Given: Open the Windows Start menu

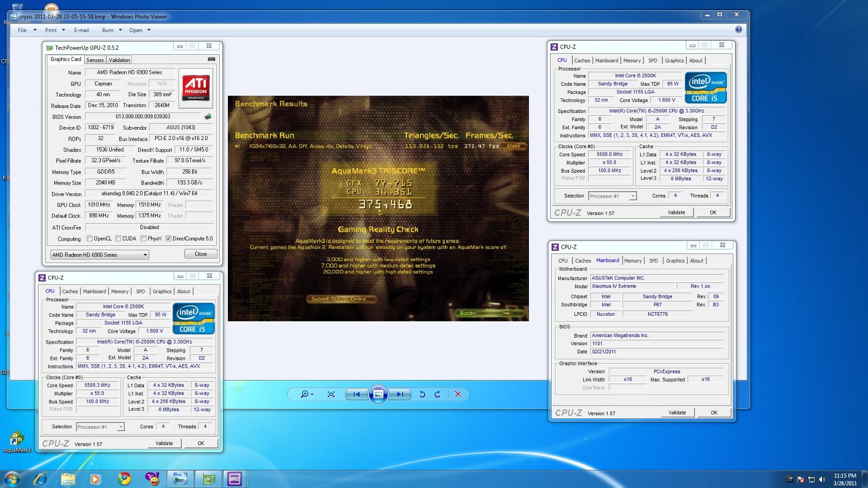Looking at the screenshot, I should tap(12, 479).
